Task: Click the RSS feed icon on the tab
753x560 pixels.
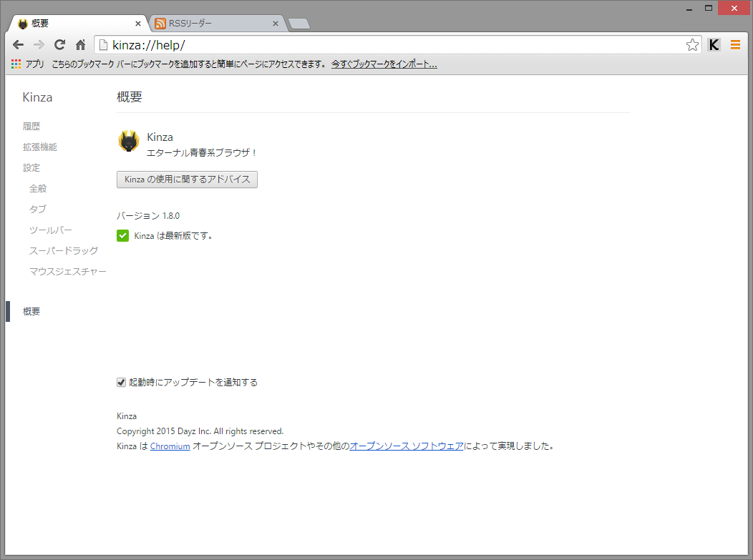Action: click(x=160, y=23)
